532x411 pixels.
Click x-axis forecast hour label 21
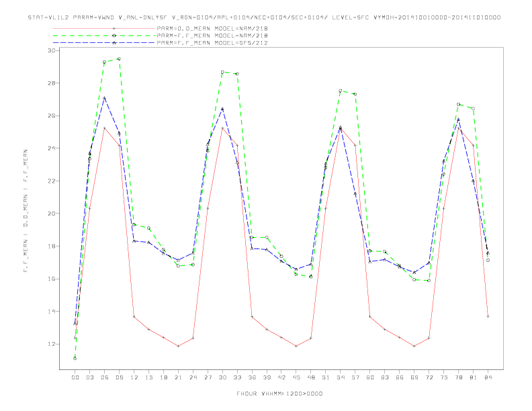178,377
